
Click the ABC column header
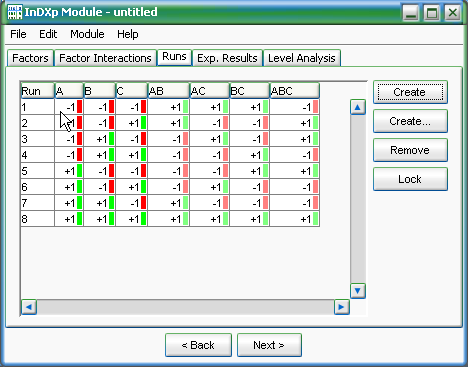click(294, 91)
